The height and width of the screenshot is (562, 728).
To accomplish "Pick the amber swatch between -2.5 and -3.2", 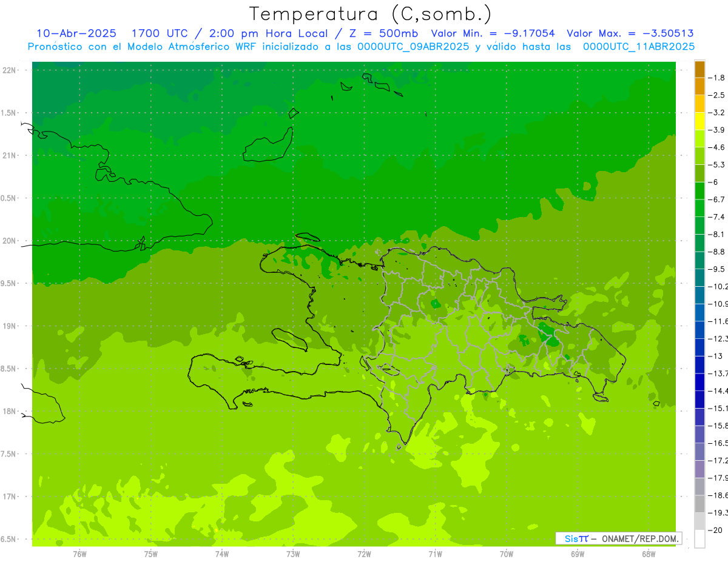I will [x=699, y=104].
